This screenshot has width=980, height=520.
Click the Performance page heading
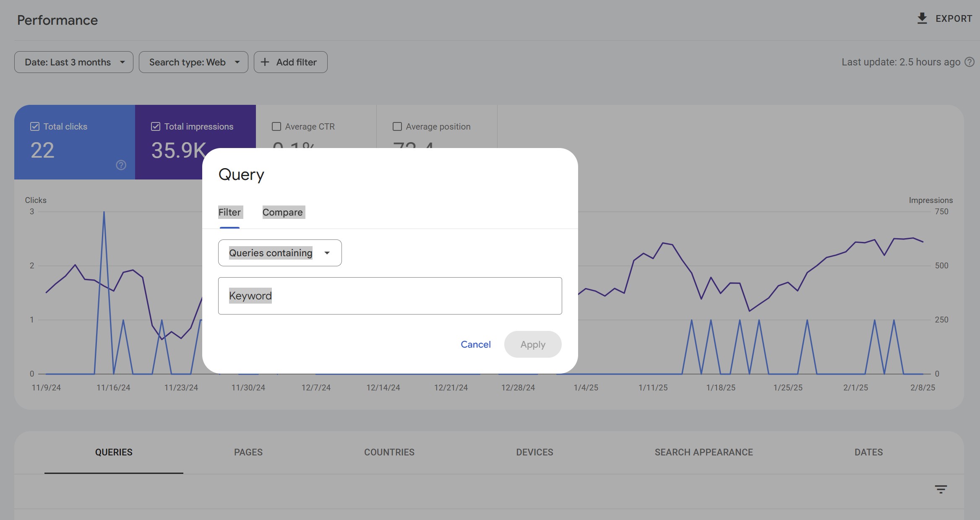click(57, 20)
